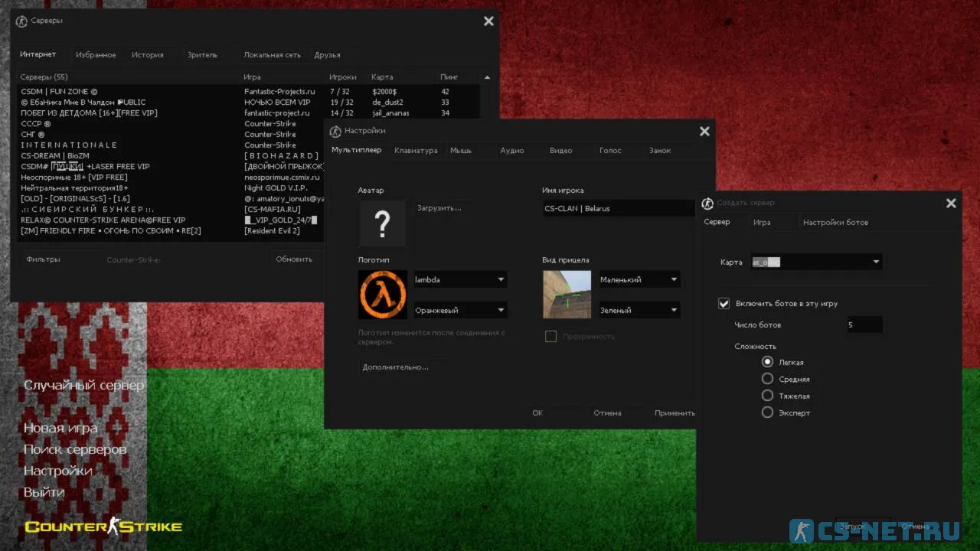Screen dimensions: 980x551
Task: Sort servers by Пинг column header
Action: pos(449,77)
